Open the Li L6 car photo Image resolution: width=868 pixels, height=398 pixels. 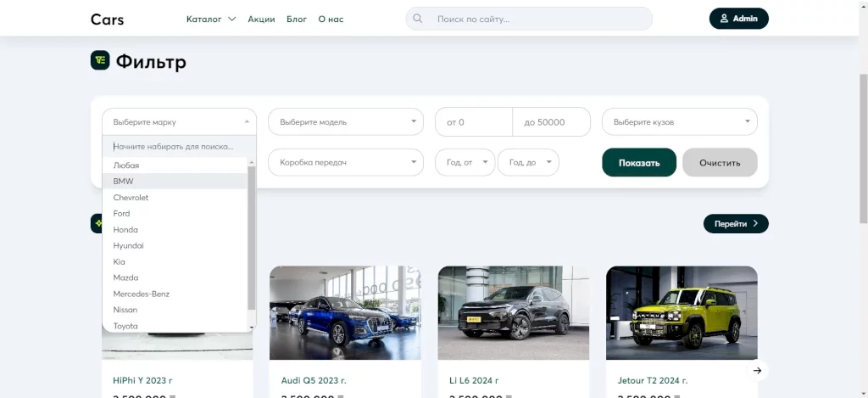514,312
